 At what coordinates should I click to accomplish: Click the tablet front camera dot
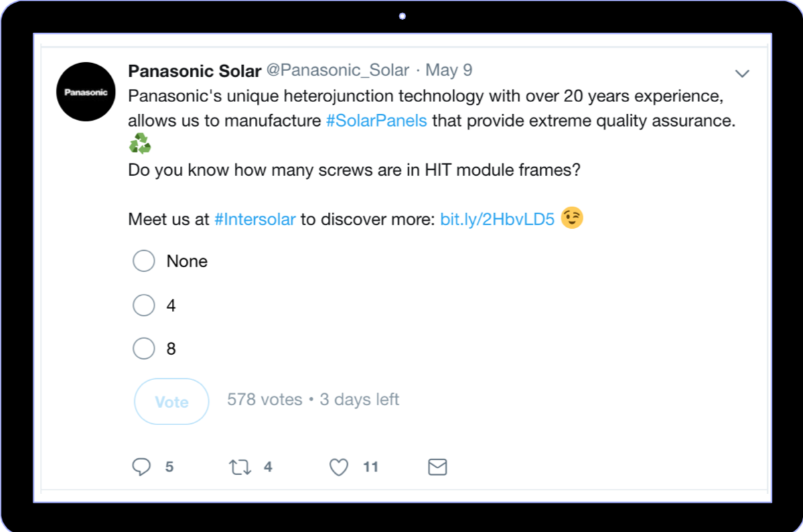tap(402, 16)
